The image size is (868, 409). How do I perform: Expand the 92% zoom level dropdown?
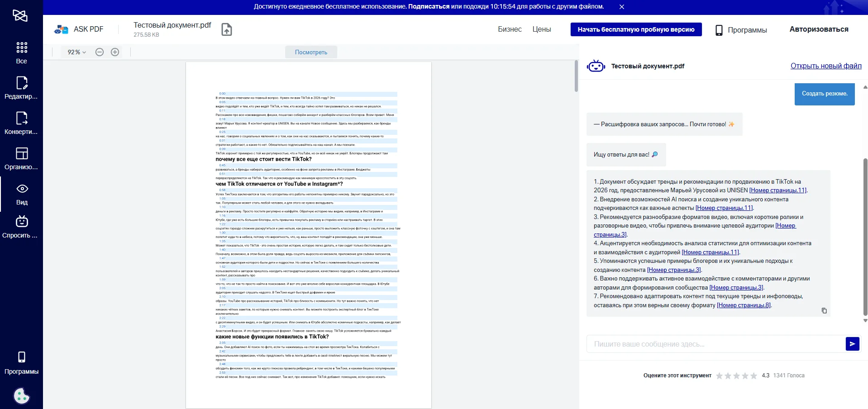76,52
